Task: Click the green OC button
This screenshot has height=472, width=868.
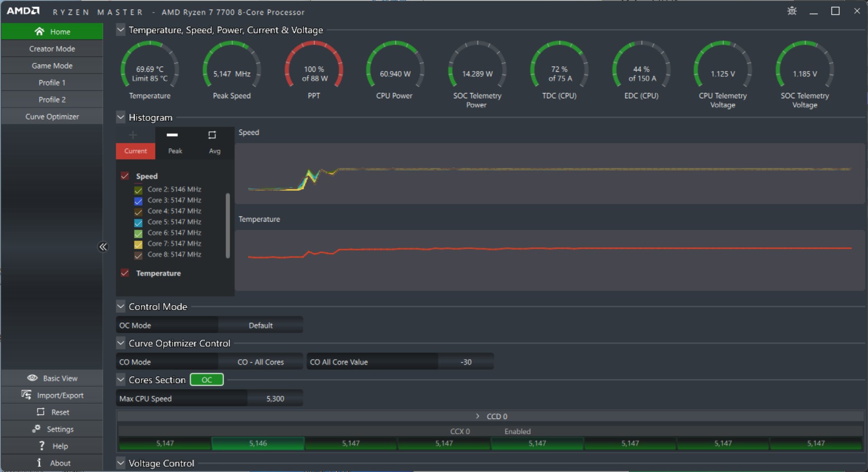Action: [207, 379]
